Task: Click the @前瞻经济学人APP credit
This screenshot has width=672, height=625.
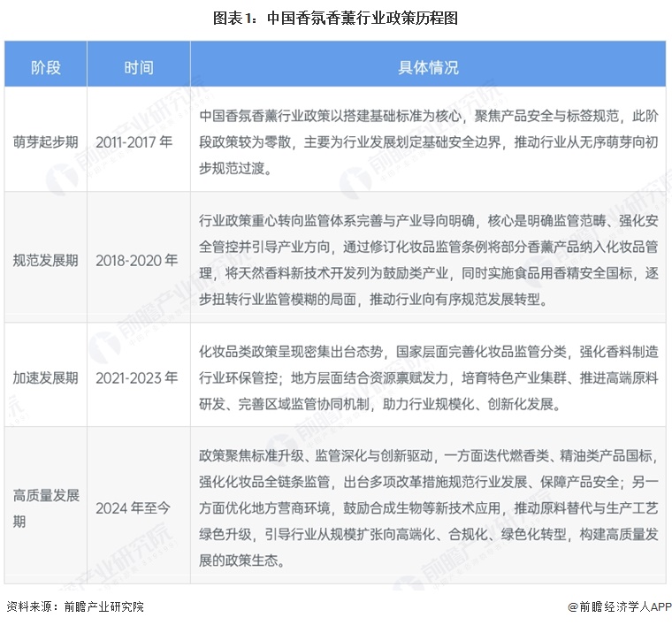Action: [620, 607]
